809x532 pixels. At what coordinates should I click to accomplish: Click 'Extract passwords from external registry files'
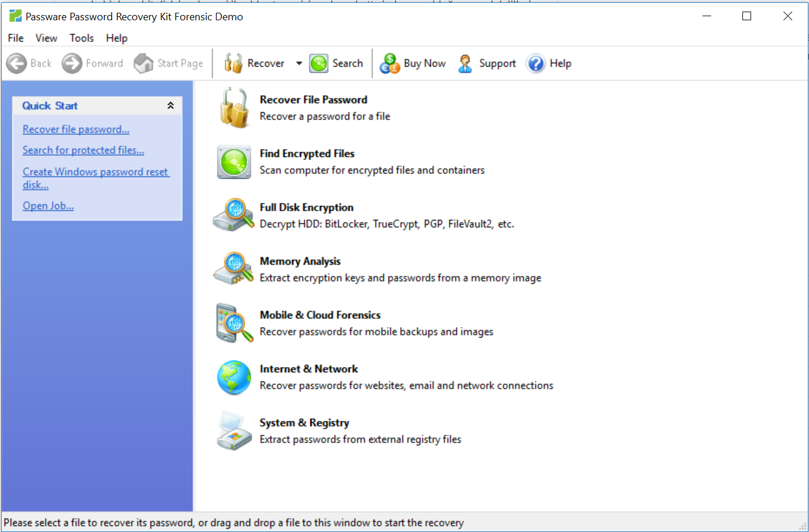tap(360, 439)
